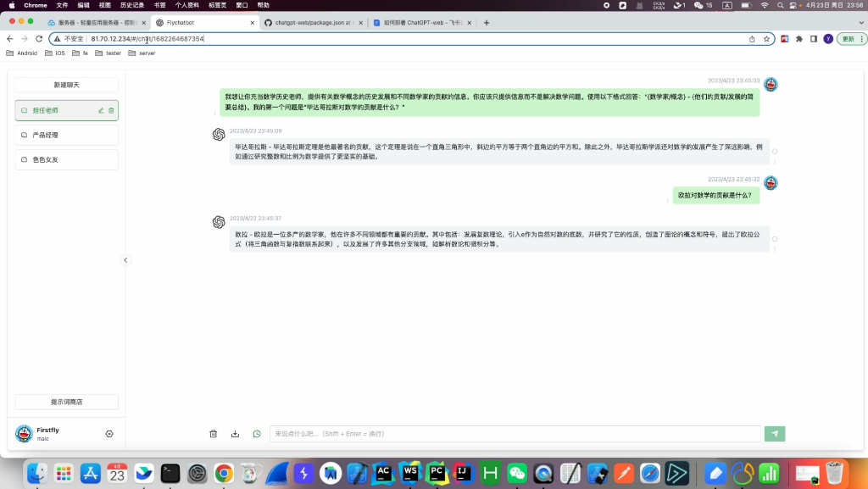Open settings via gear icon next to Firstfly
This screenshot has width=868, height=489.
coord(109,433)
